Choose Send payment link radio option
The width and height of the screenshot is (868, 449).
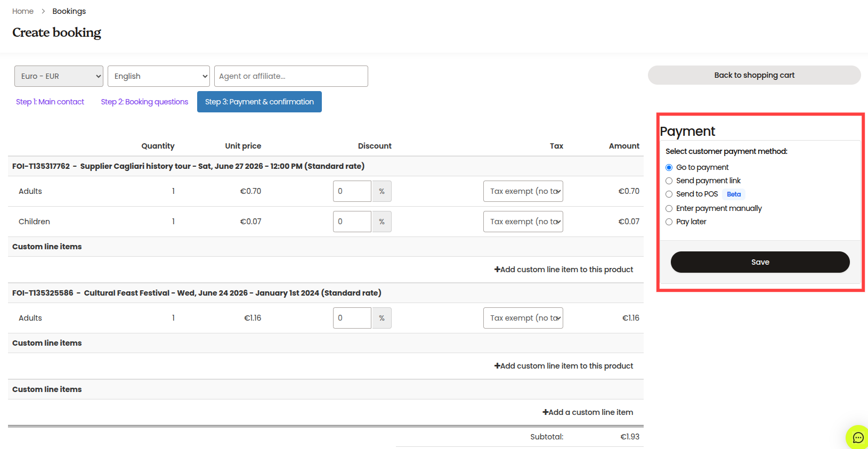point(669,181)
